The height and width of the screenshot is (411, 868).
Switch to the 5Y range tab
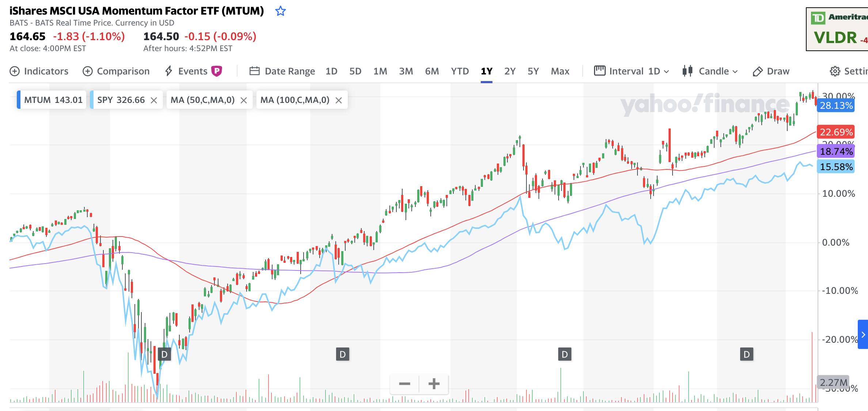pos(533,71)
